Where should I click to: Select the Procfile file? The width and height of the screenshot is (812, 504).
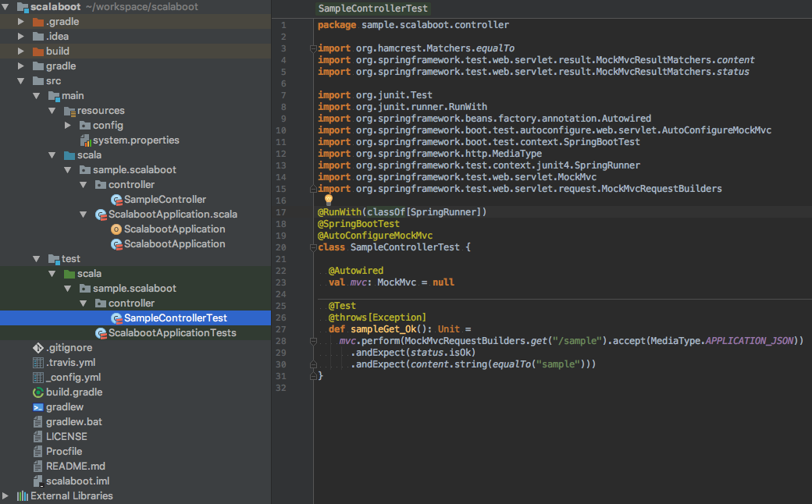tap(64, 452)
